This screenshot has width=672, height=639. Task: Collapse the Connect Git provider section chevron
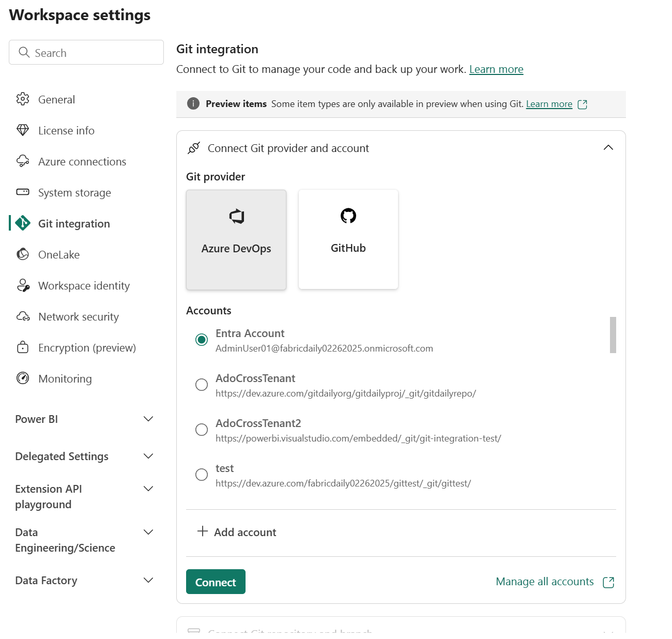(x=608, y=148)
